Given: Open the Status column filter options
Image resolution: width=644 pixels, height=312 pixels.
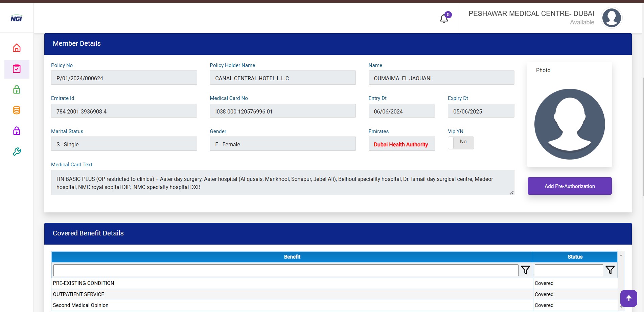Looking at the screenshot, I should 610,270.
